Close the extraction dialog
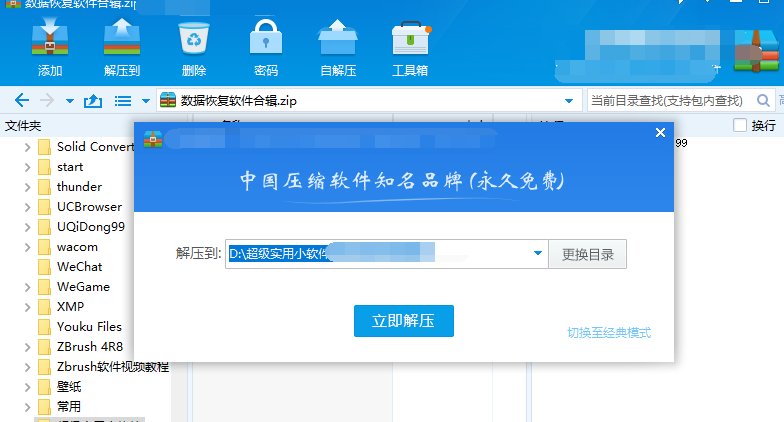 [660, 132]
